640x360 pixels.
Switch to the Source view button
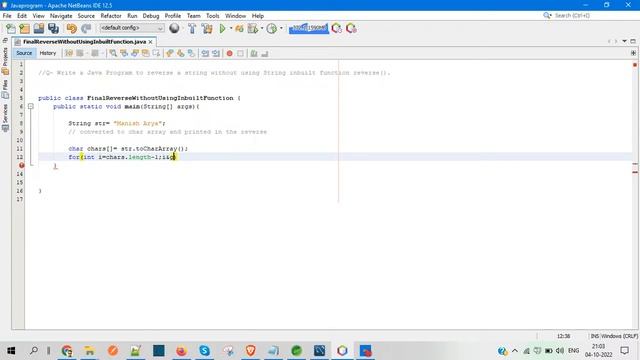[x=24, y=53]
